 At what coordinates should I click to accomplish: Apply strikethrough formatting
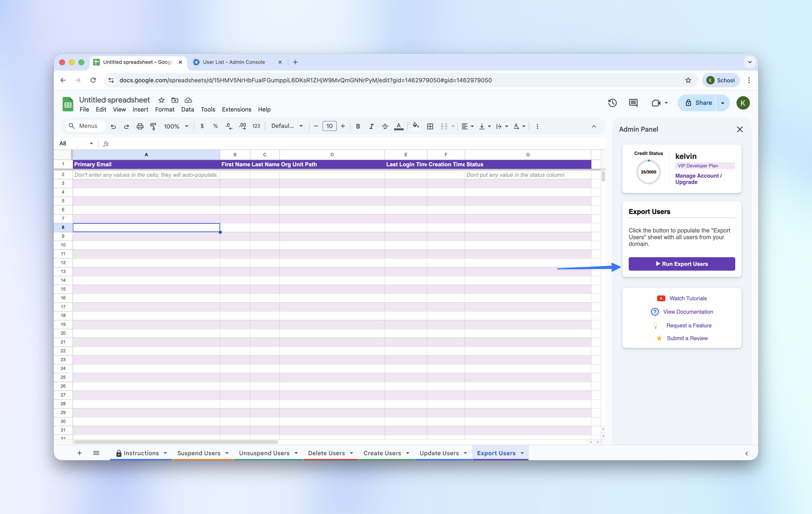(385, 126)
